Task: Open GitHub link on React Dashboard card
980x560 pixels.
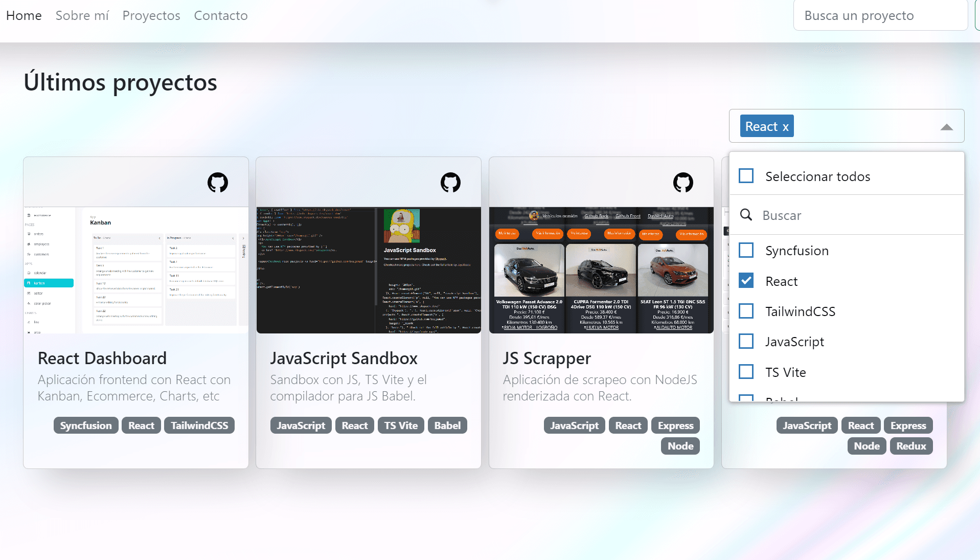Action: (218, 182)
